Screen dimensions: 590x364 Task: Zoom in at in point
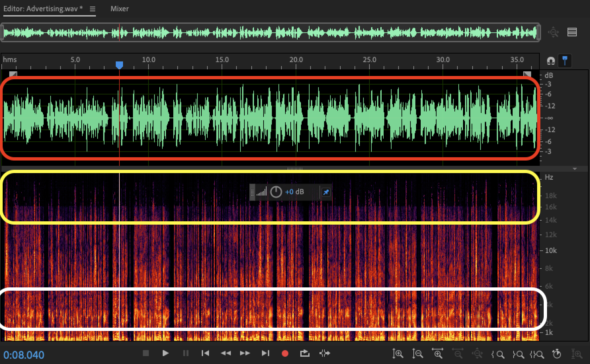point(498,354)
